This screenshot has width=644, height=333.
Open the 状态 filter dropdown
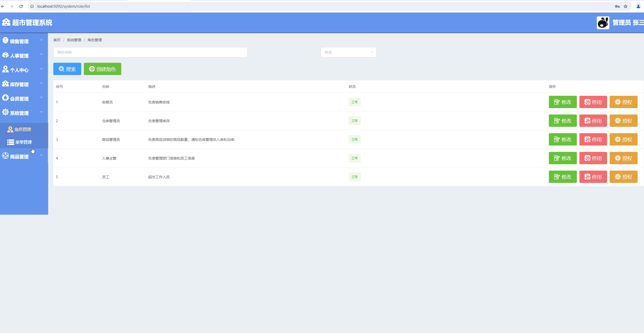pyautogui.click(x=348, y=52)
